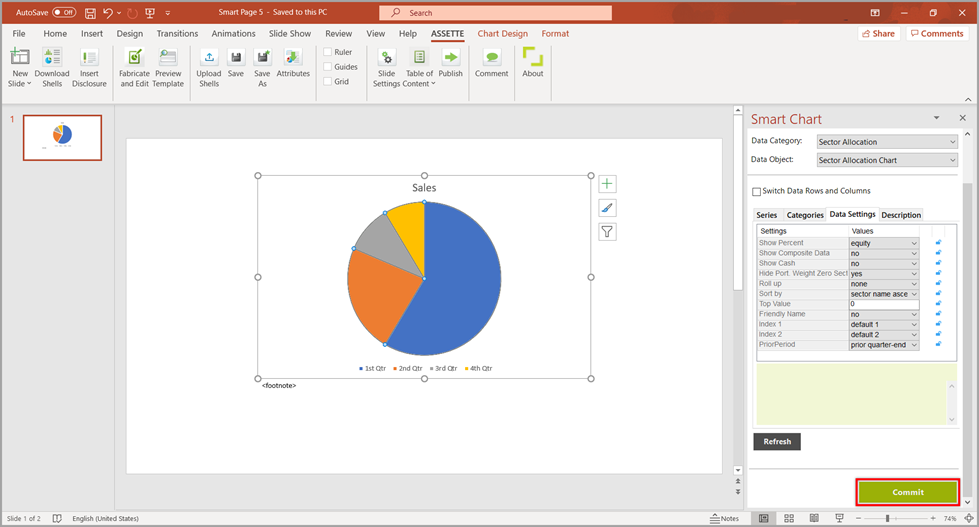The image size is (979, 527).
Task: Click the Comment bubble icon in the ribbon
Action: [492, 57]
